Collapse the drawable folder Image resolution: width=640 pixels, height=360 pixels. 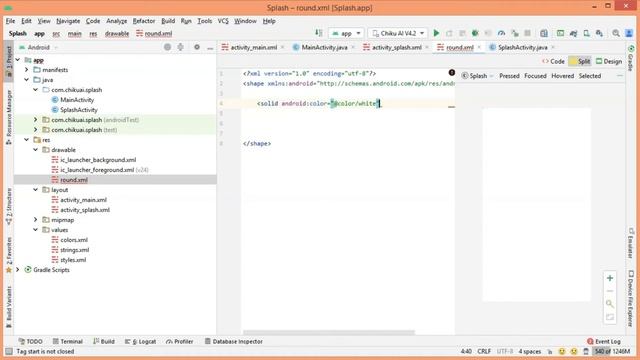coord(36,150)
